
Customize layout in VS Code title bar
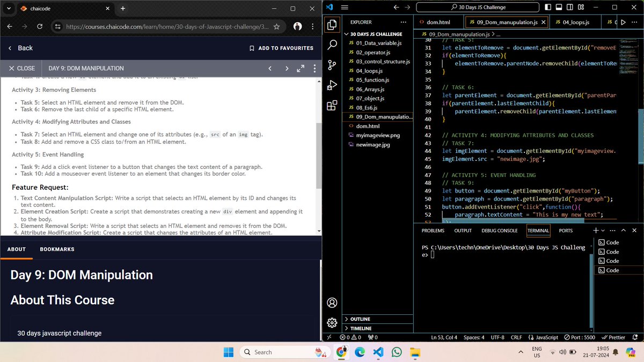tap(580, 7)
